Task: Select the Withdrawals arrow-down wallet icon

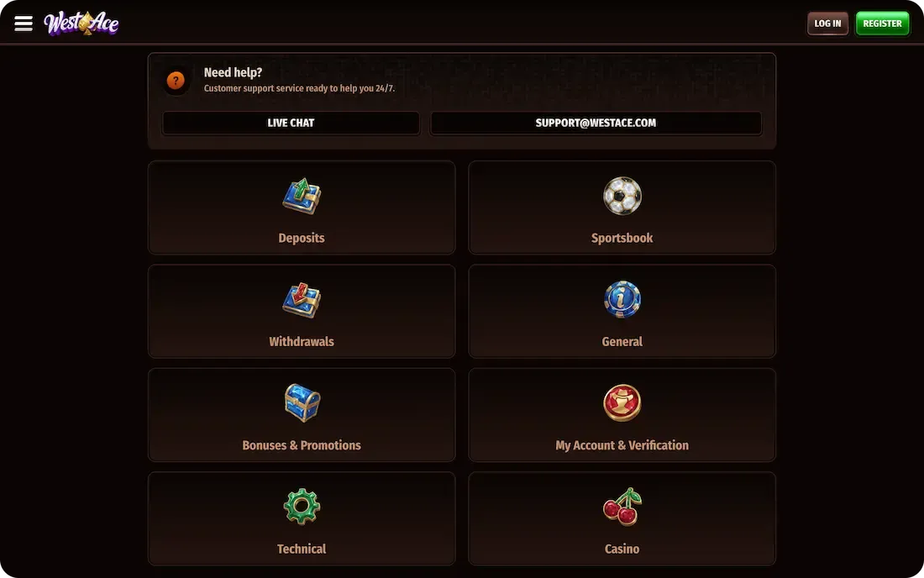Action: (302, 300)
